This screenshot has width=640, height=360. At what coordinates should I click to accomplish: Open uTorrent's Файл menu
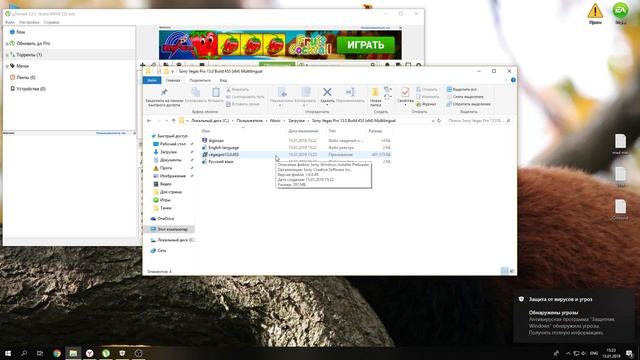[10, 22]
